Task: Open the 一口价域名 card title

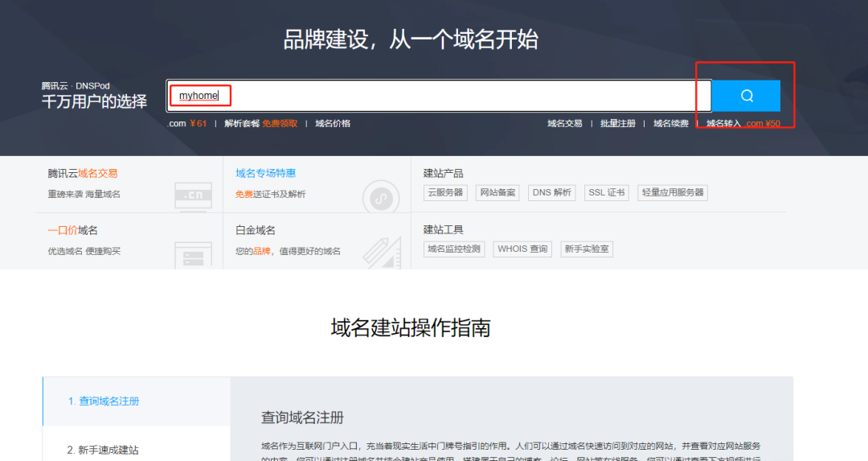Action: (72, 230)
